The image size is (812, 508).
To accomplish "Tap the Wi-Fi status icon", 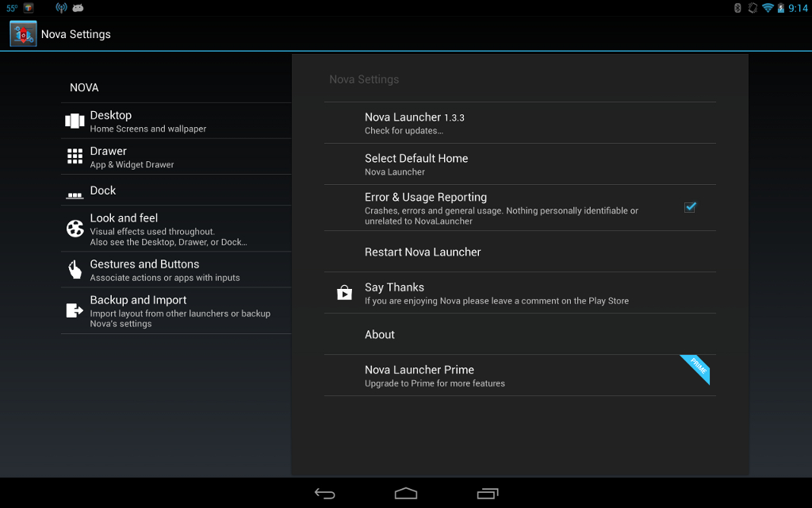I will pyautogui.click(x=768, y=8).
